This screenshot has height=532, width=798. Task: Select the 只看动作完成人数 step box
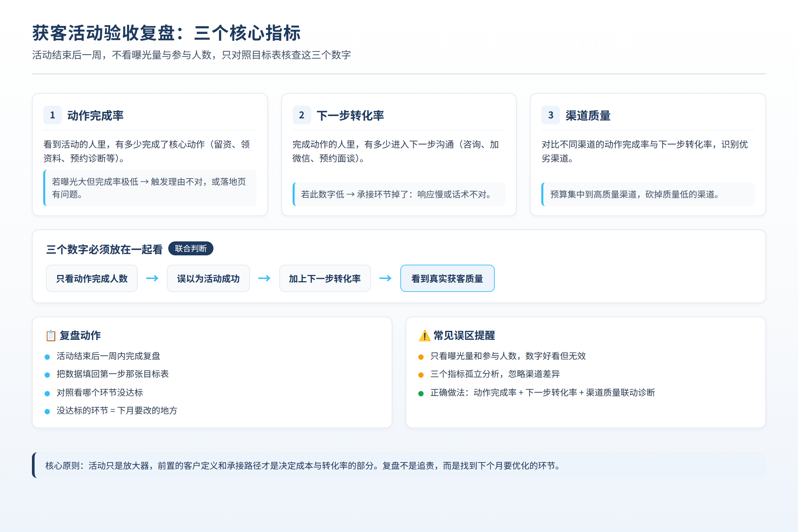coord(92,278)
